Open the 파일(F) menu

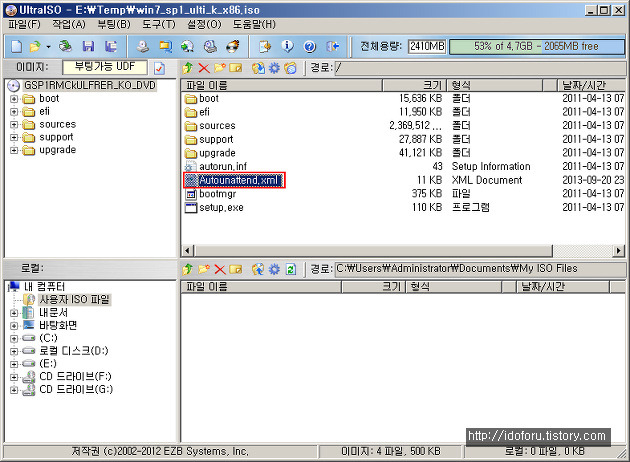click(25, 25)
